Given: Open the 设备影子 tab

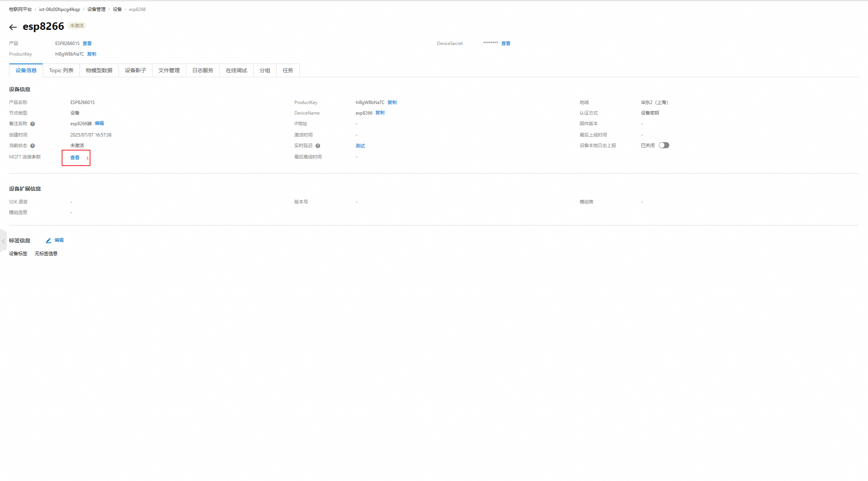Looking at the screenshot, I should pos(135,70).
